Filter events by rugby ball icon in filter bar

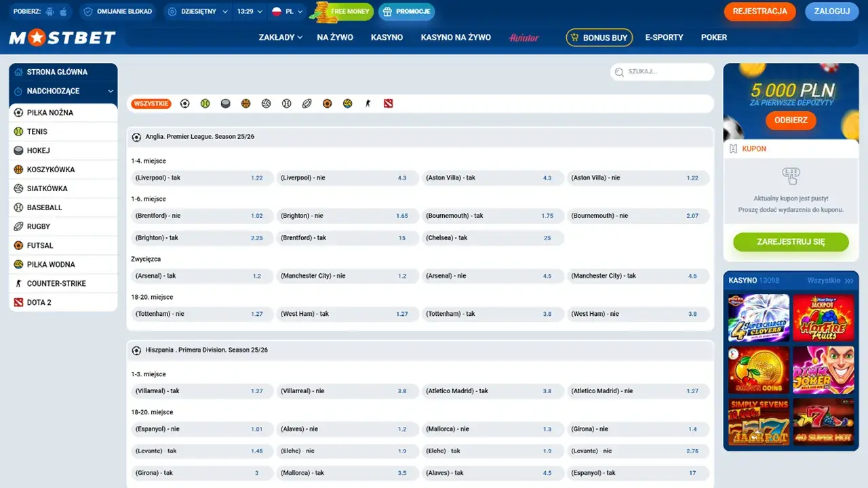pyautogui.click(x=307, y=104)
